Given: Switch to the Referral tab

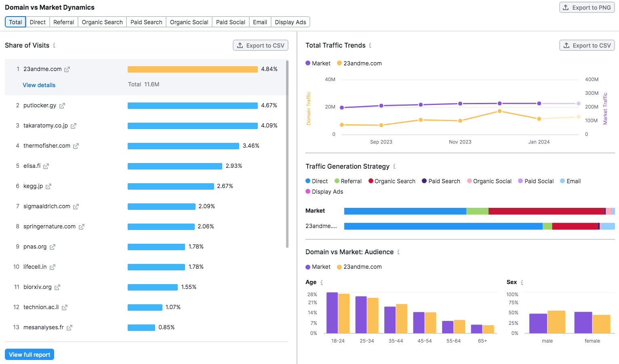Looking at the screenshot, I should 64,22.
